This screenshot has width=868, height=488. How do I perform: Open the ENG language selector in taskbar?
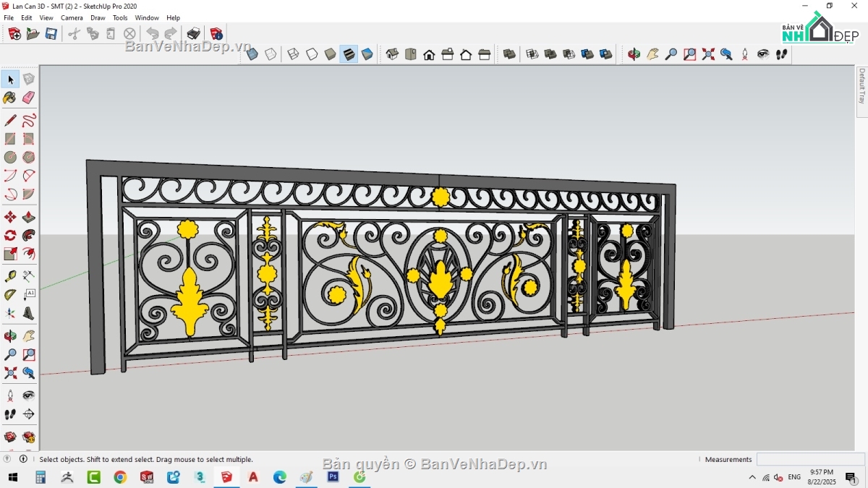pyautogui.click(x=794, y=477)
